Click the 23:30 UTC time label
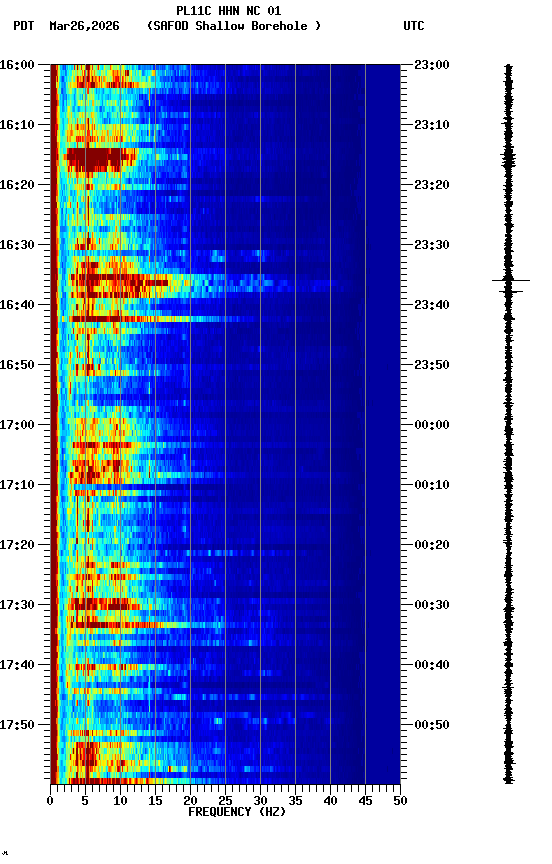Image resolution: width=552 pixels, height=864 pixels. click(432, 245)
